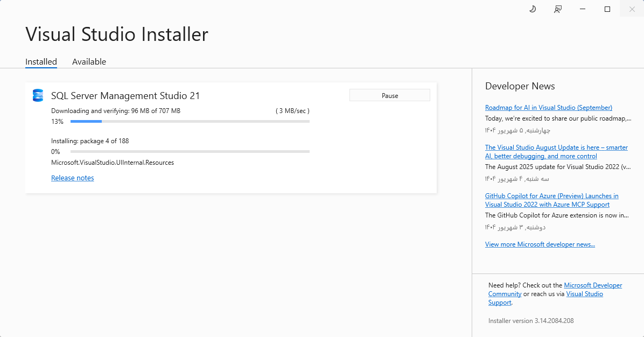
Task: Pause the SQL Server Management Studio download
Action: click(389, 95)
